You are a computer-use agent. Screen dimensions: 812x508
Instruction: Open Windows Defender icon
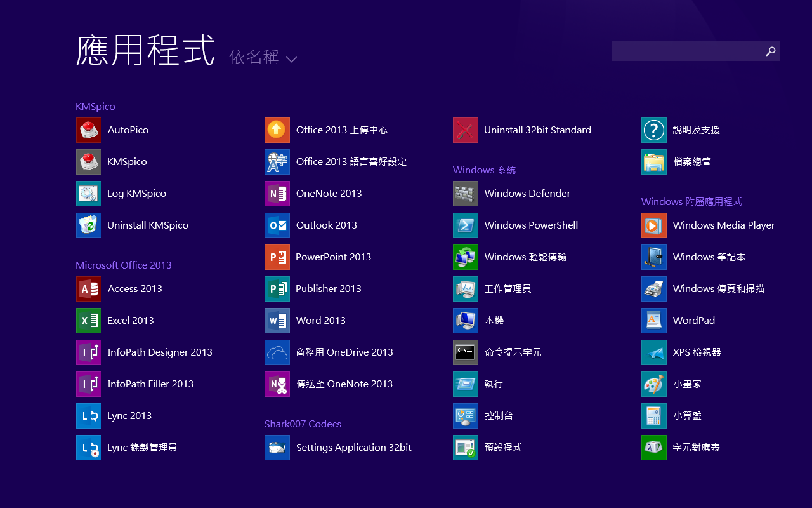466,194
